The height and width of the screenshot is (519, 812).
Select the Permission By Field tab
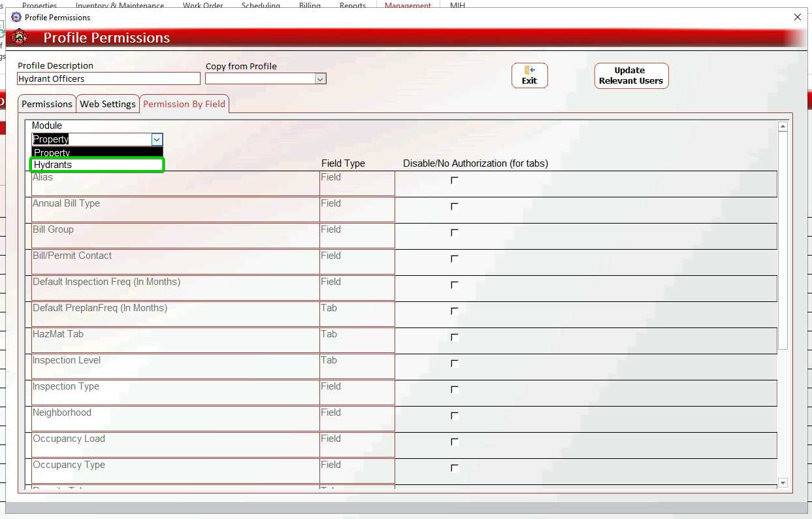[184, 104]
